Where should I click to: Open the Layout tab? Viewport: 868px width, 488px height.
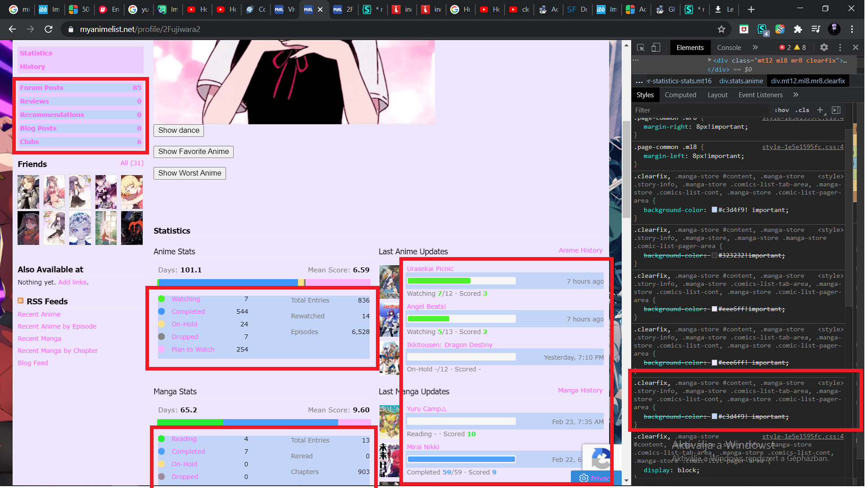[x=717, y=95]
